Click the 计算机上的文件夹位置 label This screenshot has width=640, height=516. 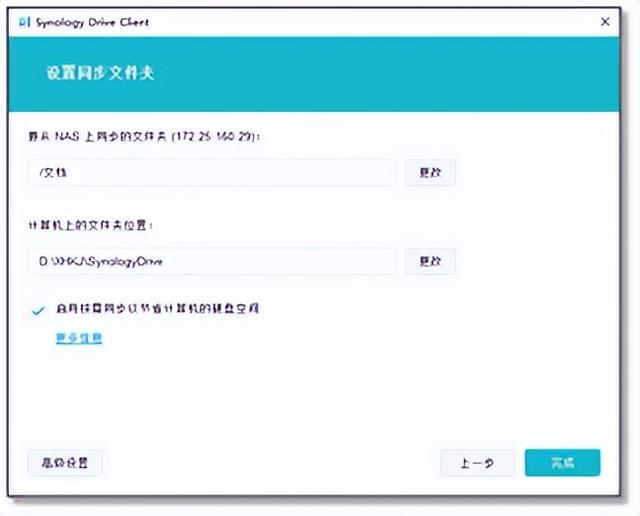point(91,225)
